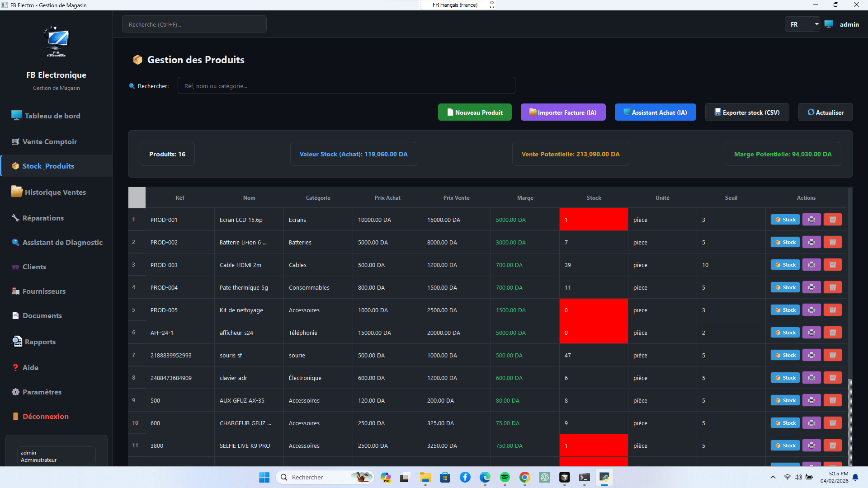Delete Kit de nettoyage via red trash icon
The width and height of the screenshot is (868, 488).
click(832, 310)
